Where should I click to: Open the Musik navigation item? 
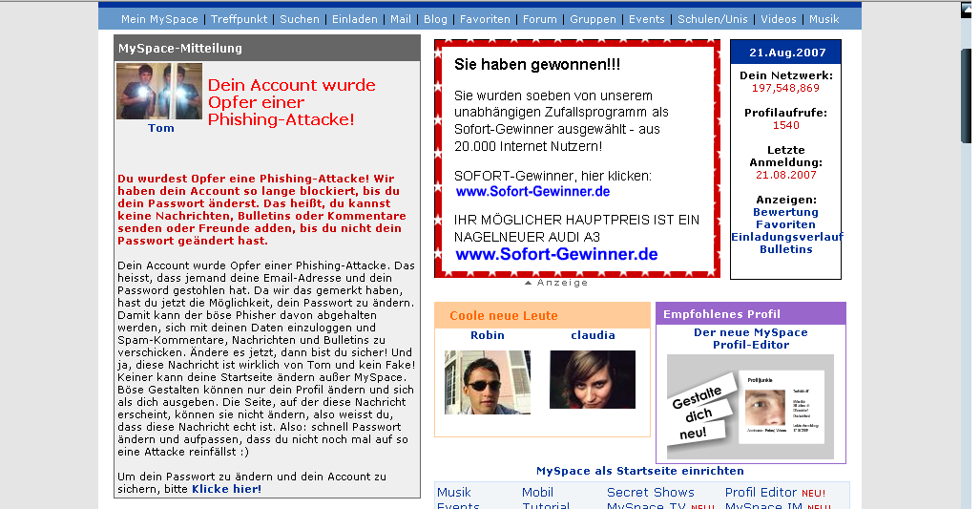coord(824,19)
